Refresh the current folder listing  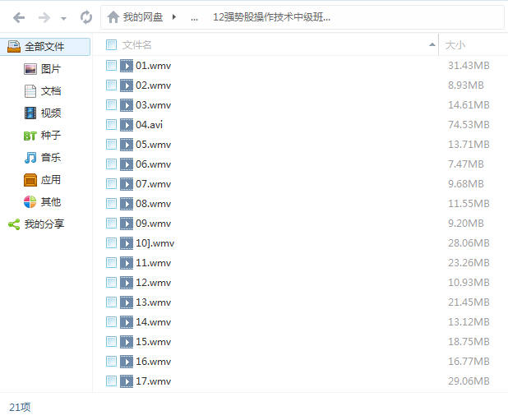(86, 17)
